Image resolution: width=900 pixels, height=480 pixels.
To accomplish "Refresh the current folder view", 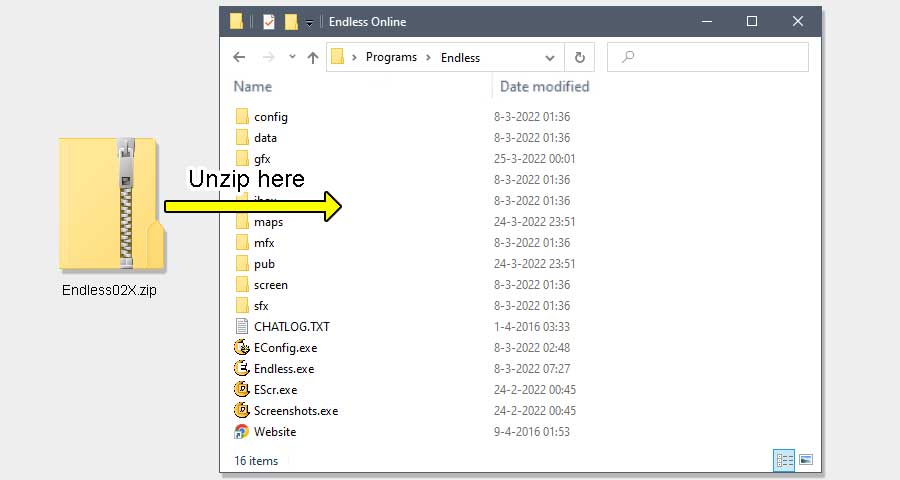I will [x=580, y=58].
